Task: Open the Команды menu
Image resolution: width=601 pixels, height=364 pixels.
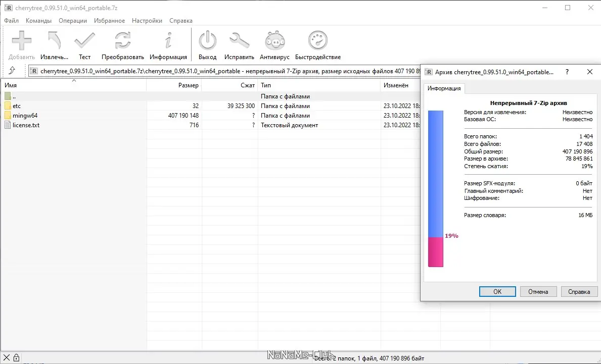Action: point(38,21)
